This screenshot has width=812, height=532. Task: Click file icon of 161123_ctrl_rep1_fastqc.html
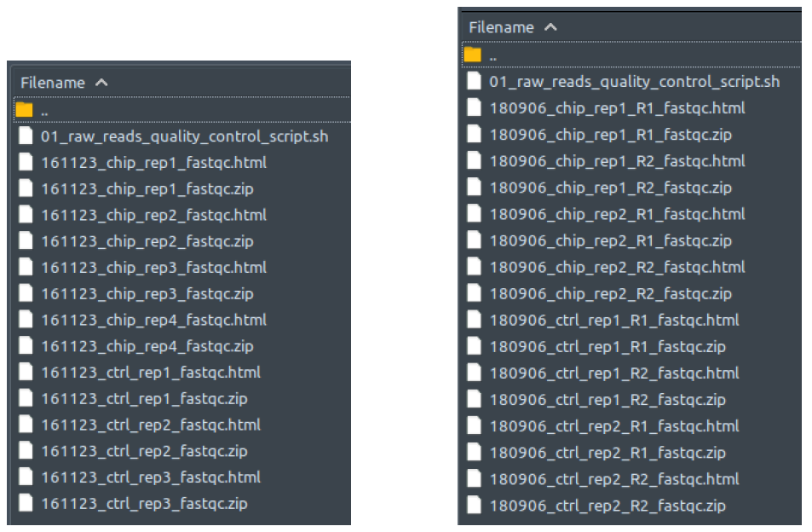coord(26,372)
